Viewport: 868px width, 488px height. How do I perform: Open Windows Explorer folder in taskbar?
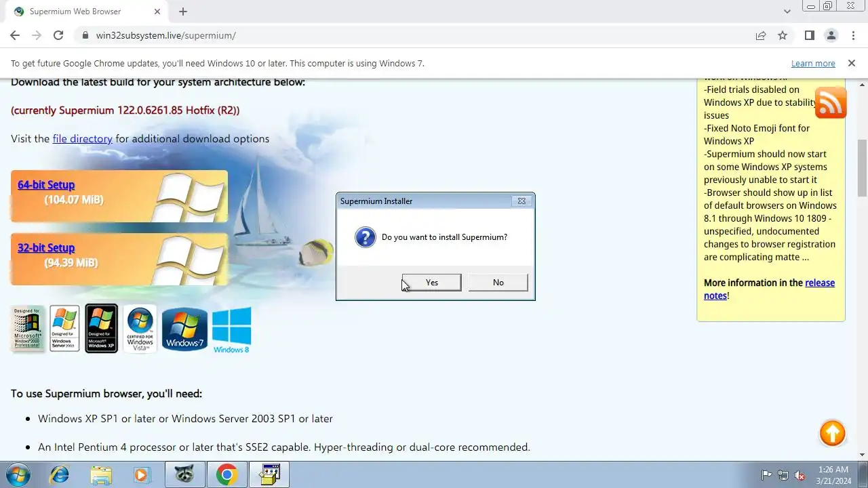point(100,474)
